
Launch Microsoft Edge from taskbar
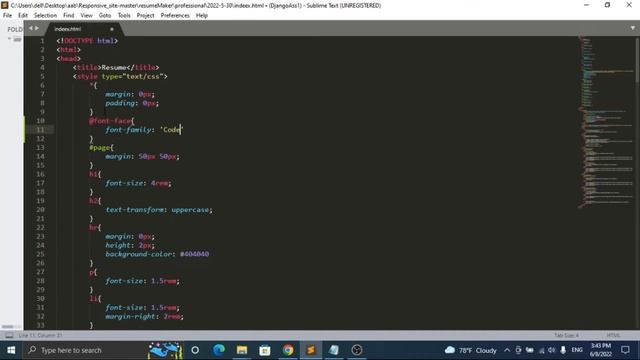coord(219,350)
